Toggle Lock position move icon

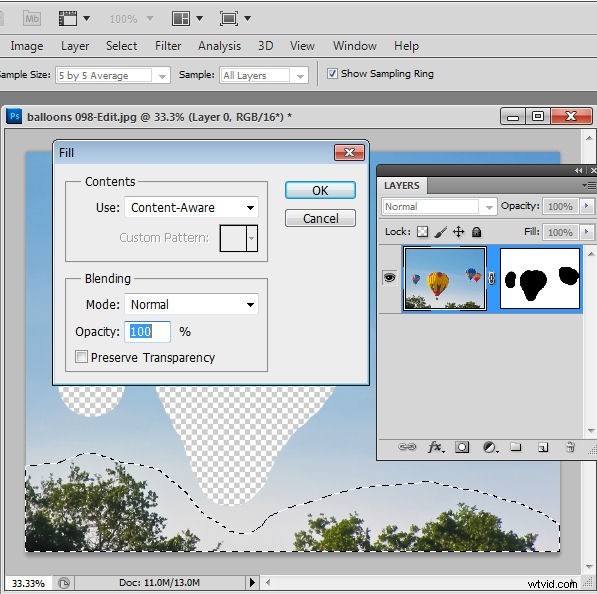point(458,232)
